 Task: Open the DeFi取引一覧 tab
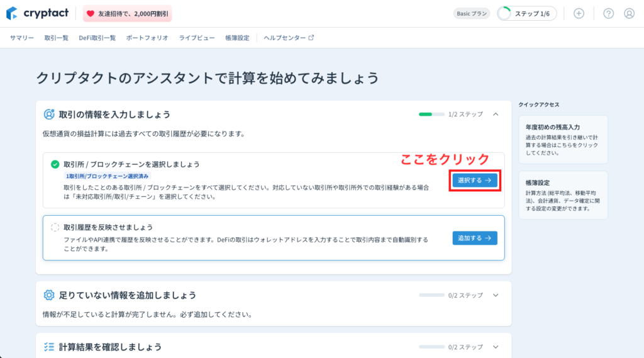(97, 38)
